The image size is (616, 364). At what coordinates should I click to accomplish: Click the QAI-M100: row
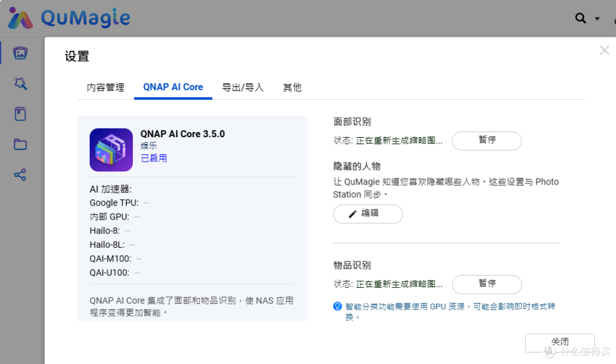coord(115,259)
